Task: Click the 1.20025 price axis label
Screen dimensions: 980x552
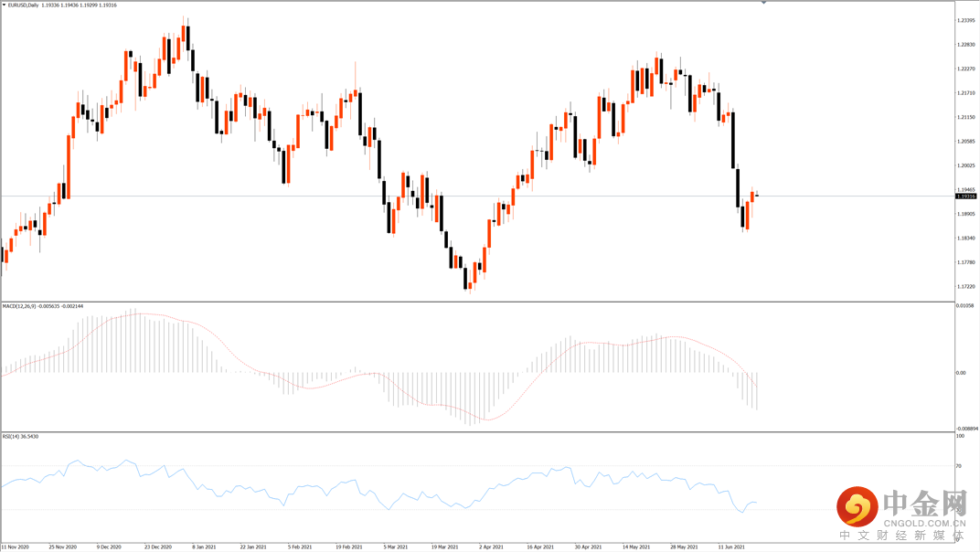Action: 966,165
